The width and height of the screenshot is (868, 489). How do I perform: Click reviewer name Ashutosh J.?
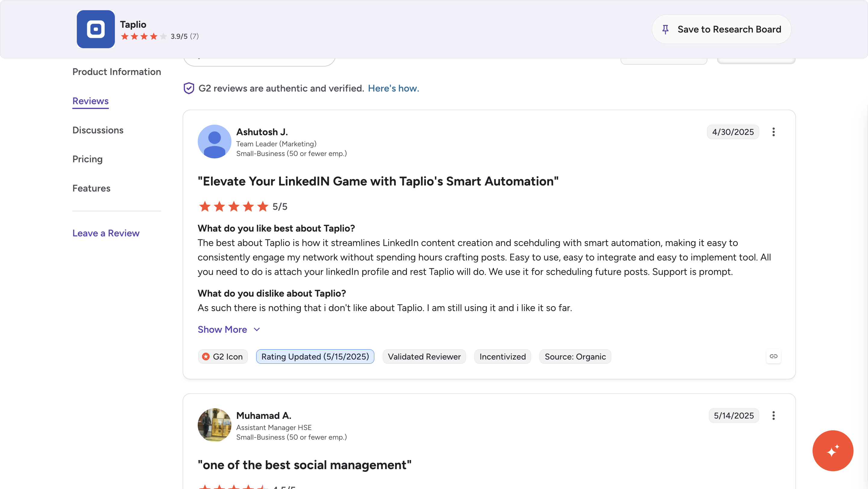[262, 132]
